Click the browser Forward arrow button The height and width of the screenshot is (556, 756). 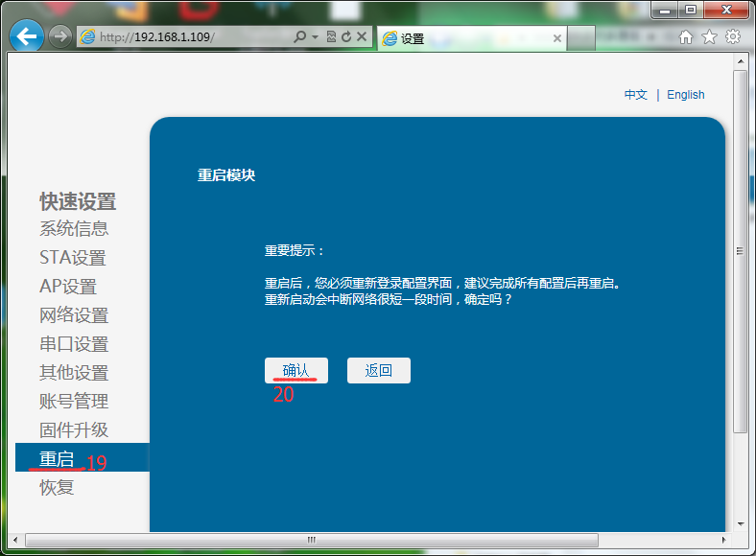59,36
